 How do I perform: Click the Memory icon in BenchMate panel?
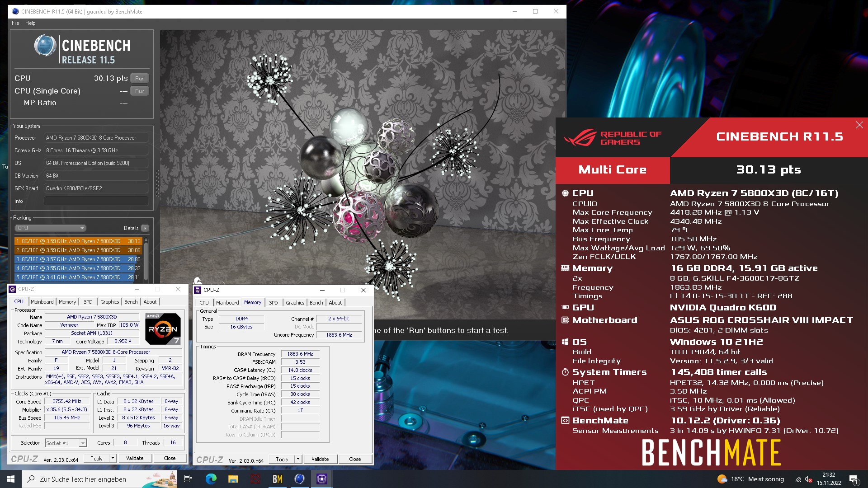[565, 268]
